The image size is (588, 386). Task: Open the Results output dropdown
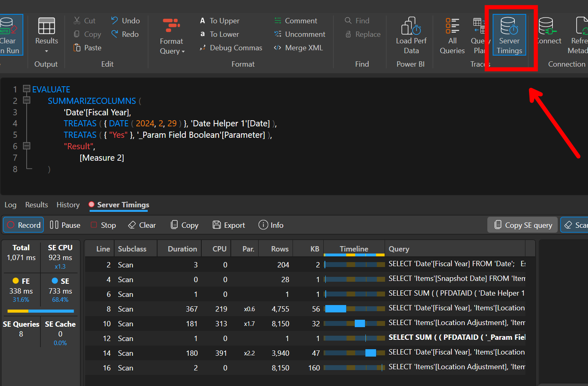[x=46, y=51]
